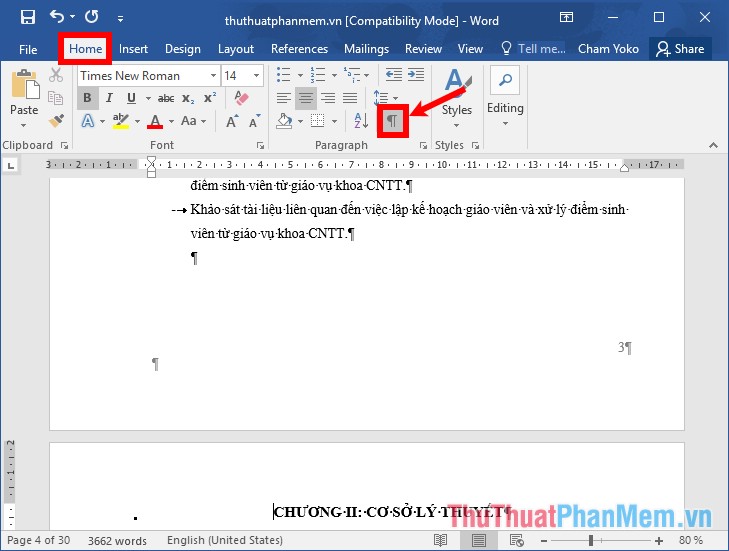Click the Save icon in title bar

[x=27, y=17]
